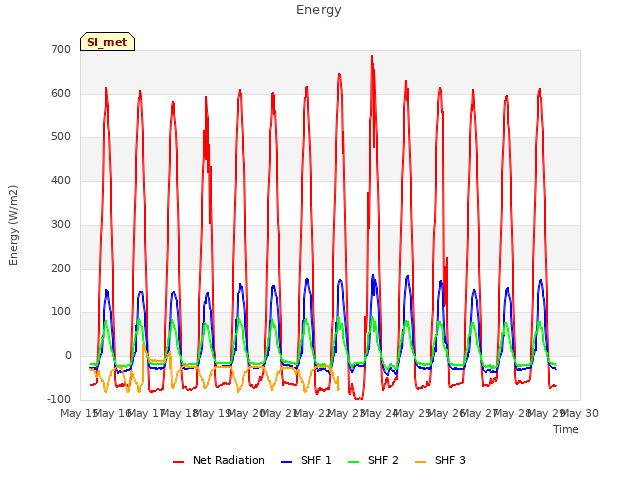Viewport: 640px width, 480px height.
Task: Click the 200 y-axis tick label
Action: [61, 268]
